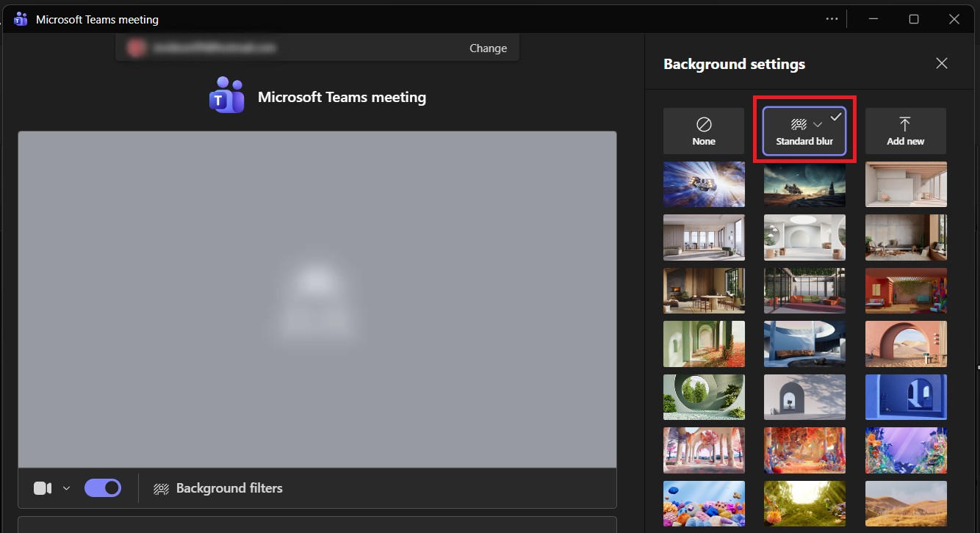Expand the blur type chevron dropdown

pos(818,125)
